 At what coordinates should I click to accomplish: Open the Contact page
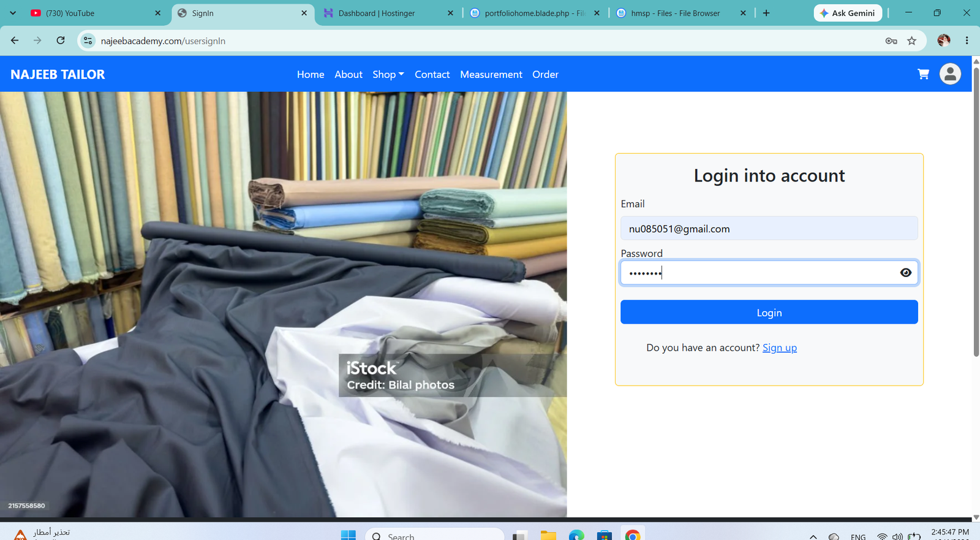[x=432, y=74]
